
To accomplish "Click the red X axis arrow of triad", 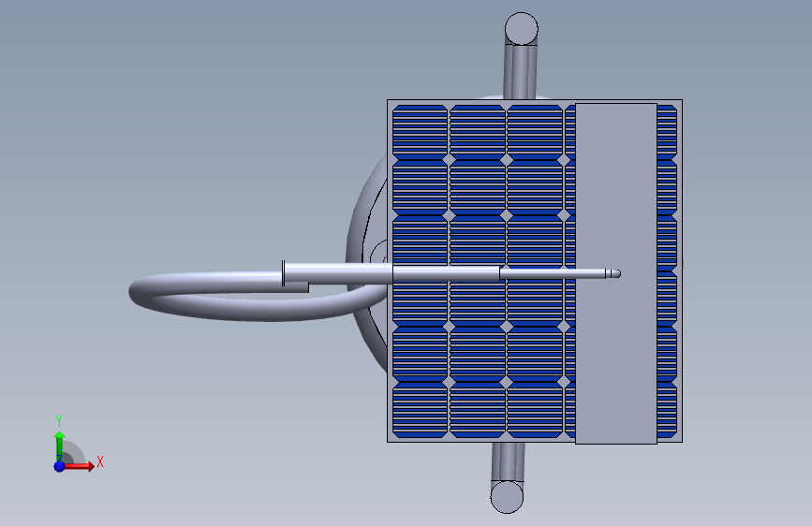I will tap(78, 466).
